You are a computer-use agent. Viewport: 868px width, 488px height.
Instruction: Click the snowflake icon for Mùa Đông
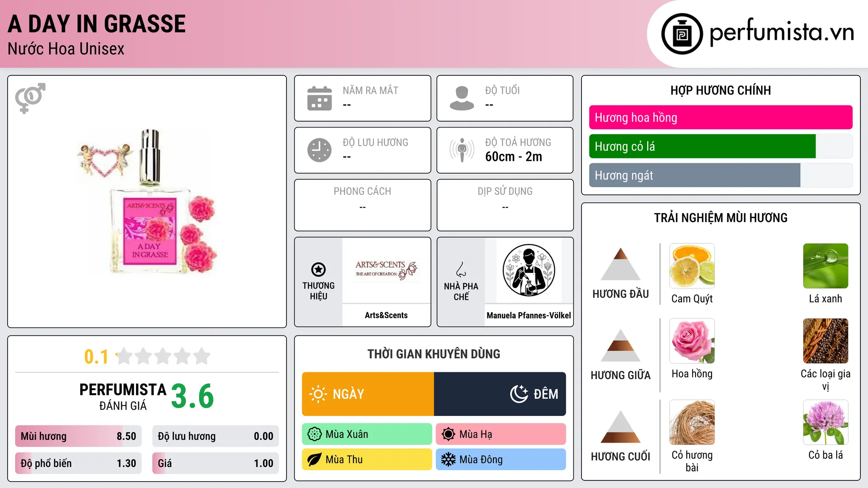(448, 460)
